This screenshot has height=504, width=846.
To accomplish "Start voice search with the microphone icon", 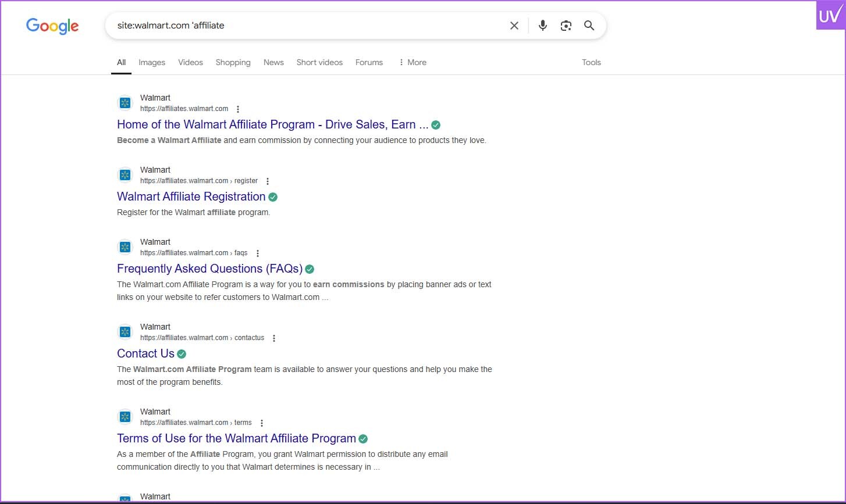I will coord(543,26).
